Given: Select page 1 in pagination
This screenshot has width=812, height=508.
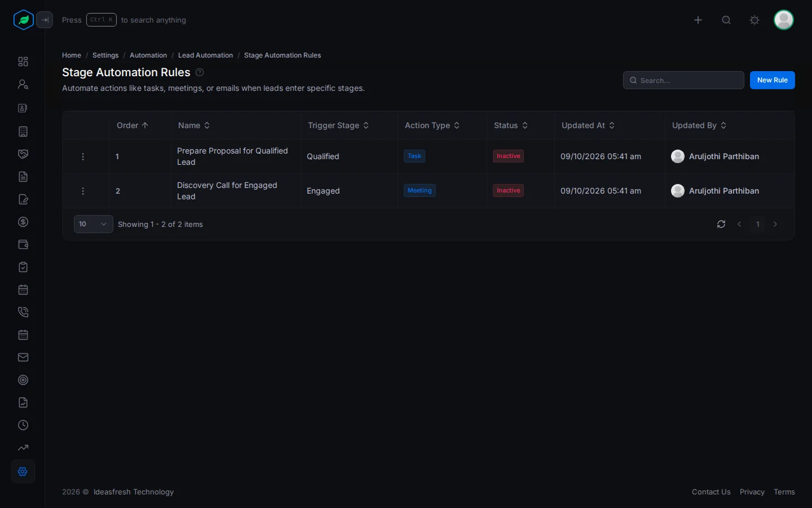Looking at the screenshot, I should 758,224.
